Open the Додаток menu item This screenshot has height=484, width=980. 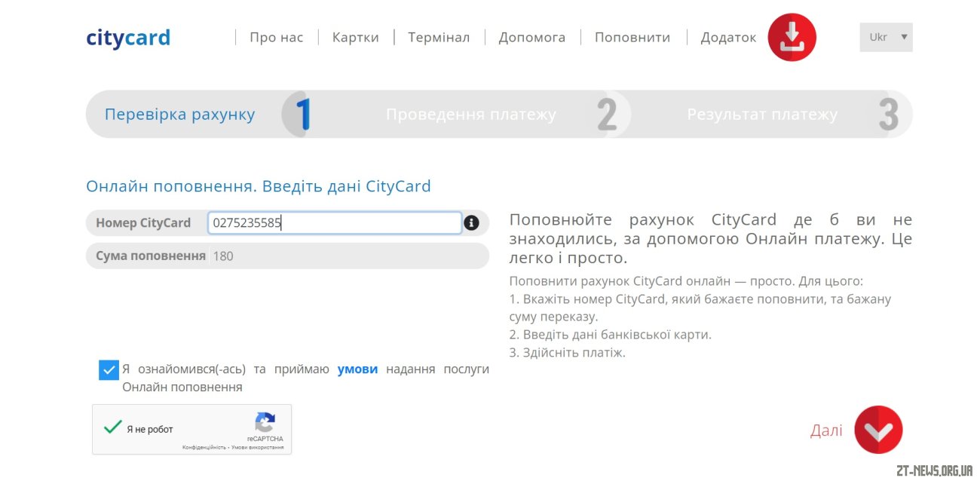728,37
